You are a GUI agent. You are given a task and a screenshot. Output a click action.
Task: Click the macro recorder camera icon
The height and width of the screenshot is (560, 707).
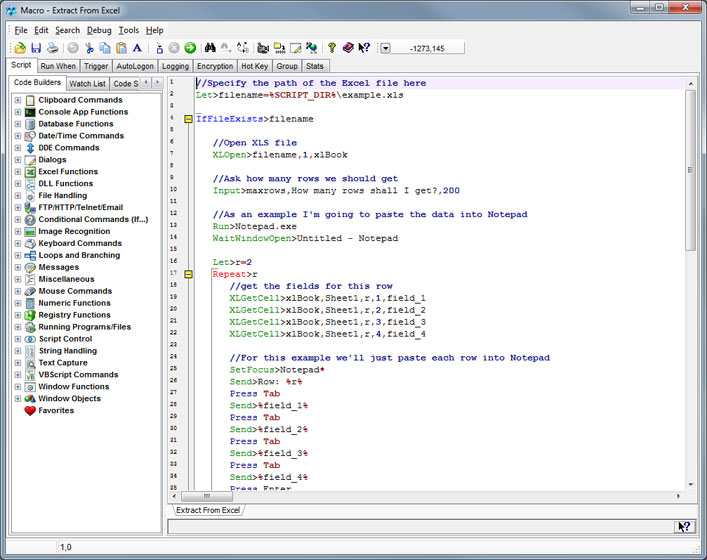[263, 48]
